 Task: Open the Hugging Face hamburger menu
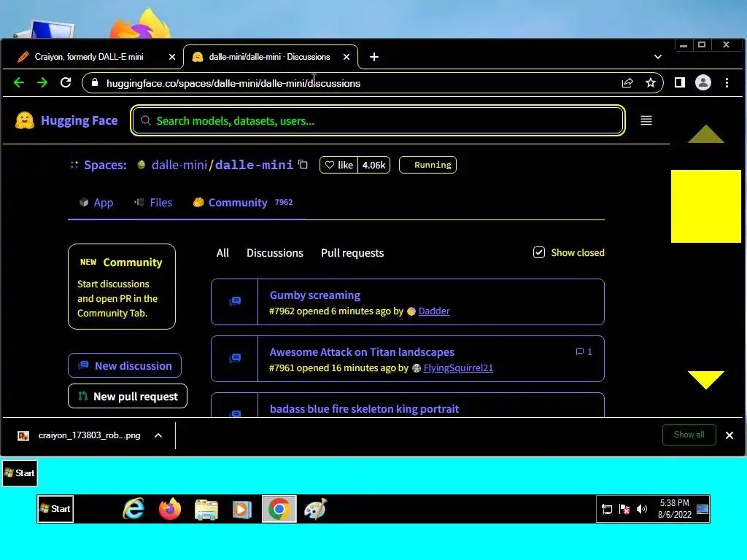pos(646,120)
